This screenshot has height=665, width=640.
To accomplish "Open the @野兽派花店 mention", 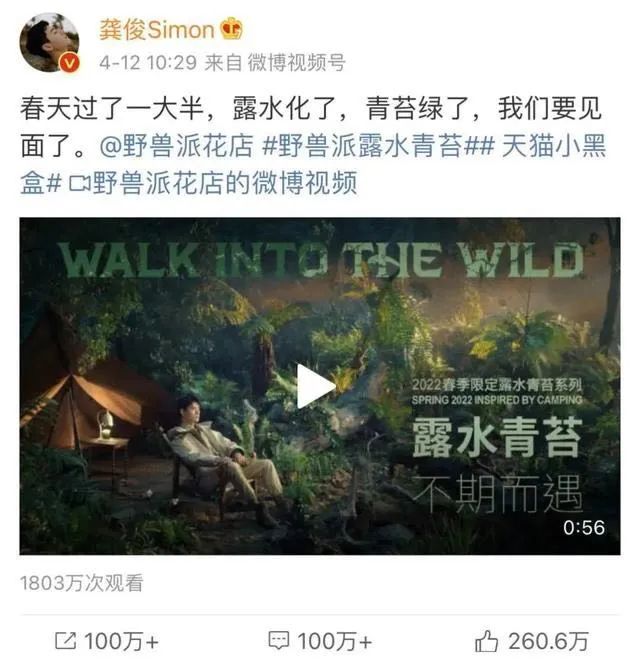I will click(x=177, y=146).
